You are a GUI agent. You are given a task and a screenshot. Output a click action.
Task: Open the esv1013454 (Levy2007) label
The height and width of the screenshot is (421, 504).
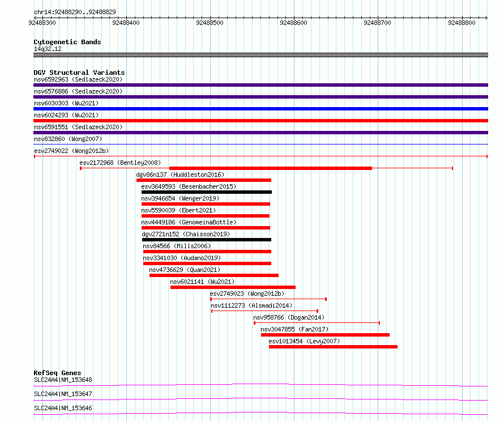(x=305, y=341)
